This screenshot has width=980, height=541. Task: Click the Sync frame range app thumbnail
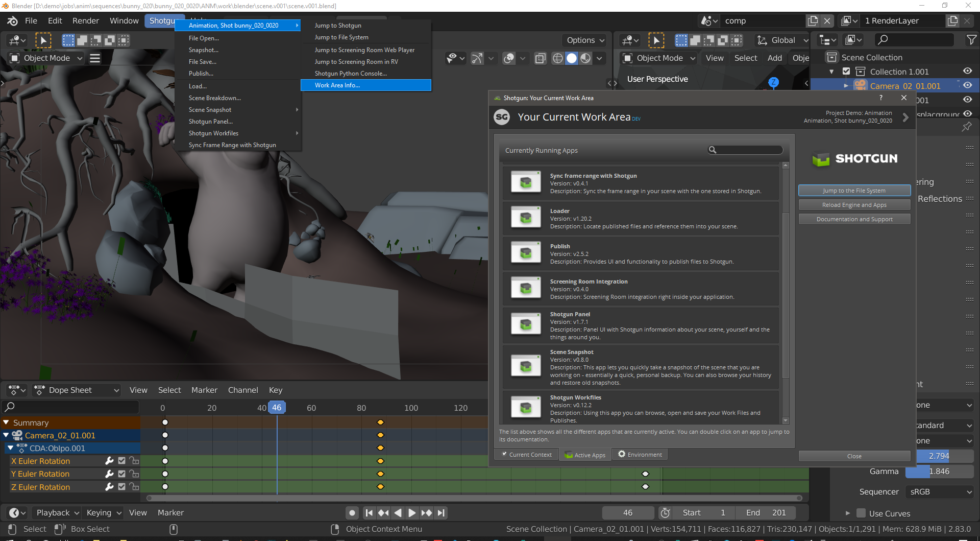(x=525, y=182)
